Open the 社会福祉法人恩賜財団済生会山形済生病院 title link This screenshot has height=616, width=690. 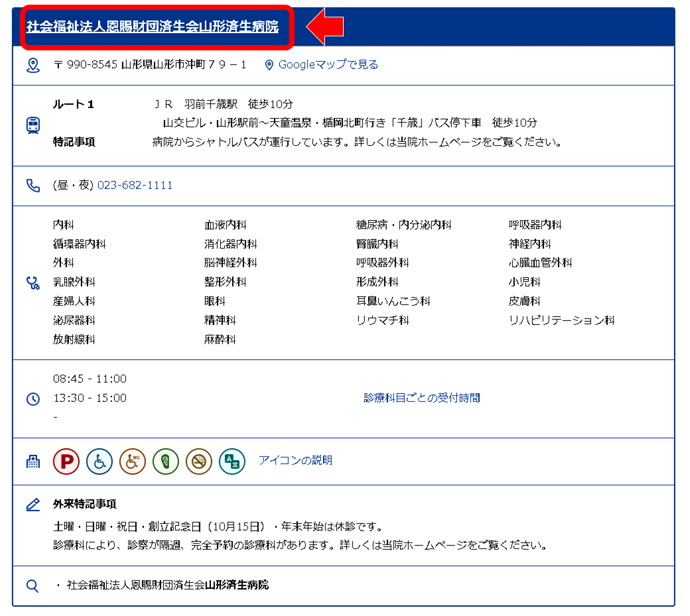point(152,27)
